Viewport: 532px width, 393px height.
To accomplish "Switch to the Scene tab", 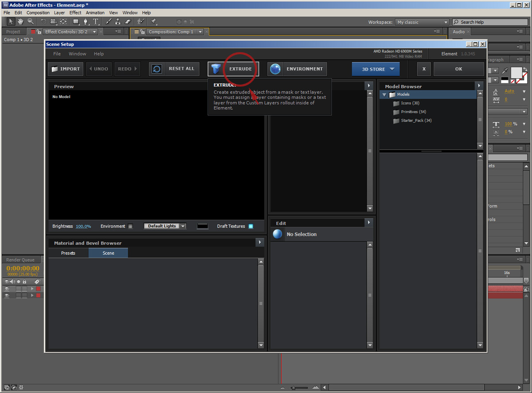I will click(x=108, y=253).
